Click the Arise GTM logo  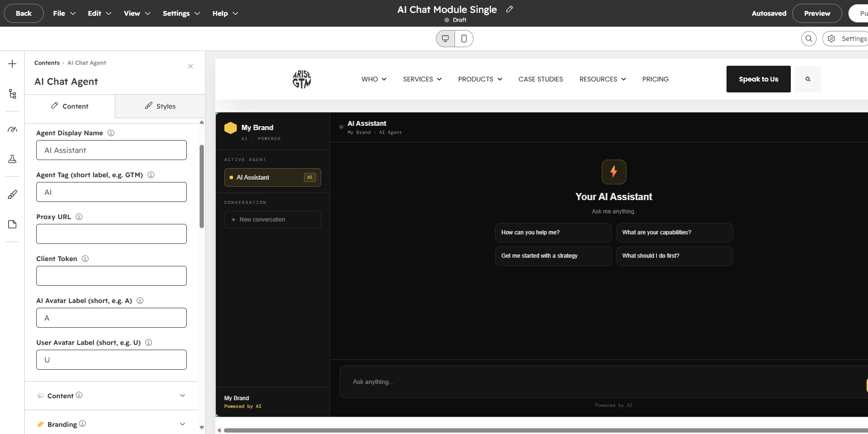coord(302,79)
